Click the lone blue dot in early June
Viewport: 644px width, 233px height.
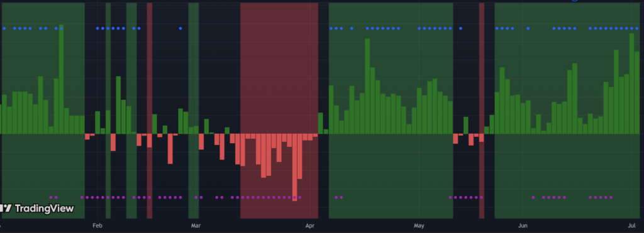[x=528, y=28]
